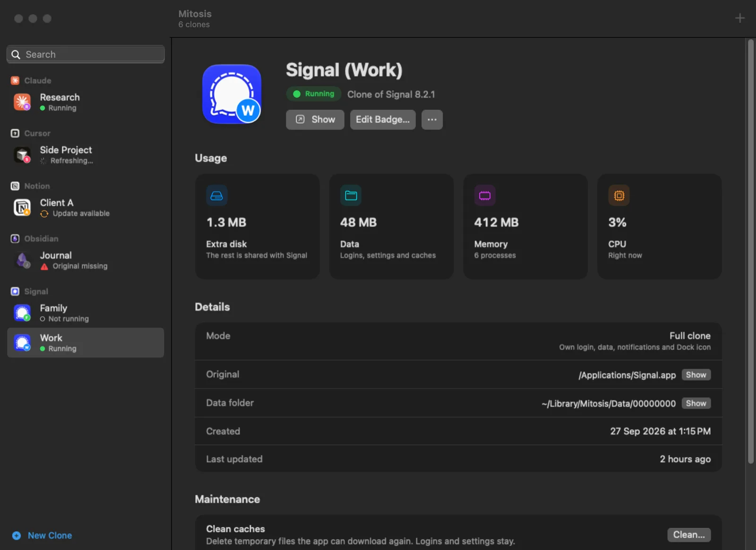Click the Signal (Work) large app icon
The image size is (756, 550).
point(232,94)
